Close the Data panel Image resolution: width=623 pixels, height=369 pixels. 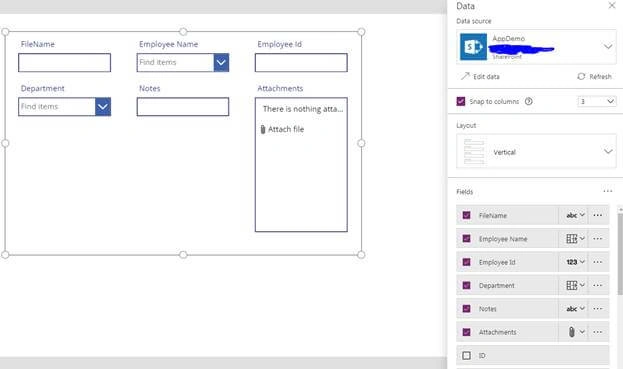[x=612, y=6]
